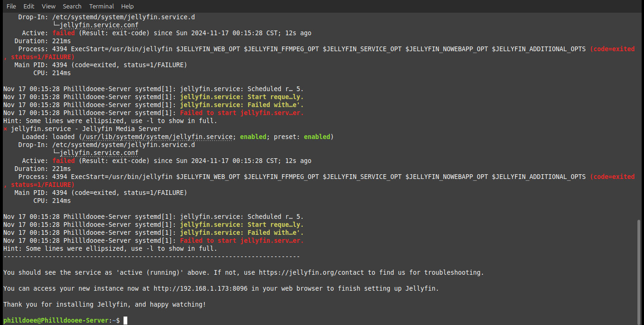
Task: Place cursor at the block cursor after prompt
Action: click(x=125, y=320)
